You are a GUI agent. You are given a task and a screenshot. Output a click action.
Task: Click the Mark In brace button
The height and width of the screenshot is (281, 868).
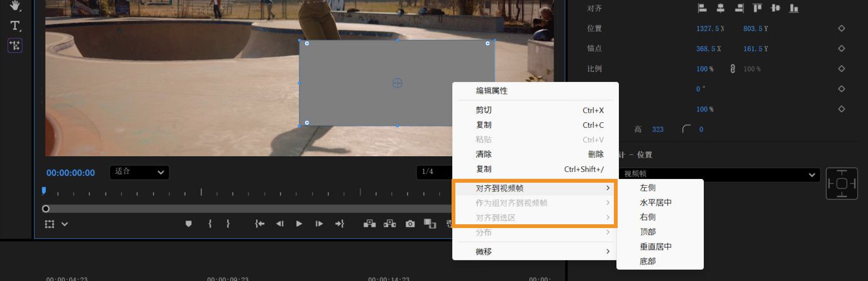click(x=209, y=224)
